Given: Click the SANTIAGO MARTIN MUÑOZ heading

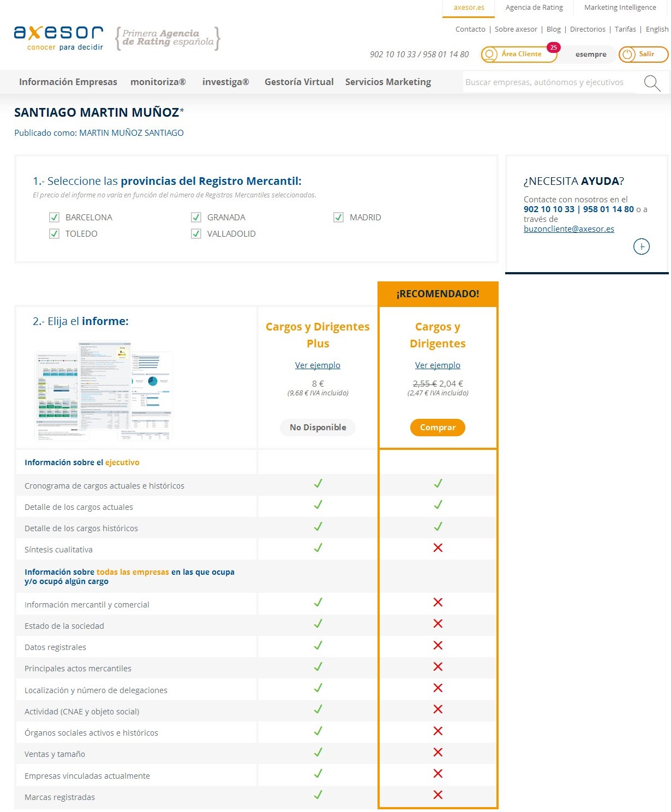Looking at the screenshot, I should [x=98, y=112].
